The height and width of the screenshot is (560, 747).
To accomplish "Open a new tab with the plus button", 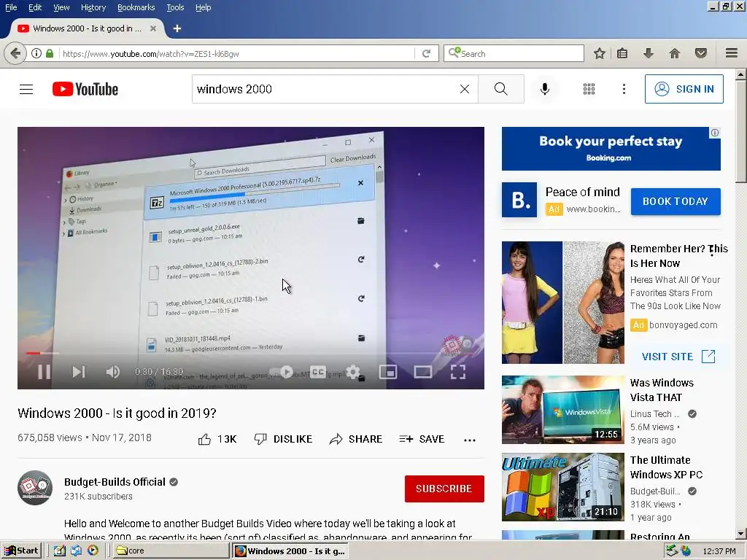I will (x=177, y=28).
